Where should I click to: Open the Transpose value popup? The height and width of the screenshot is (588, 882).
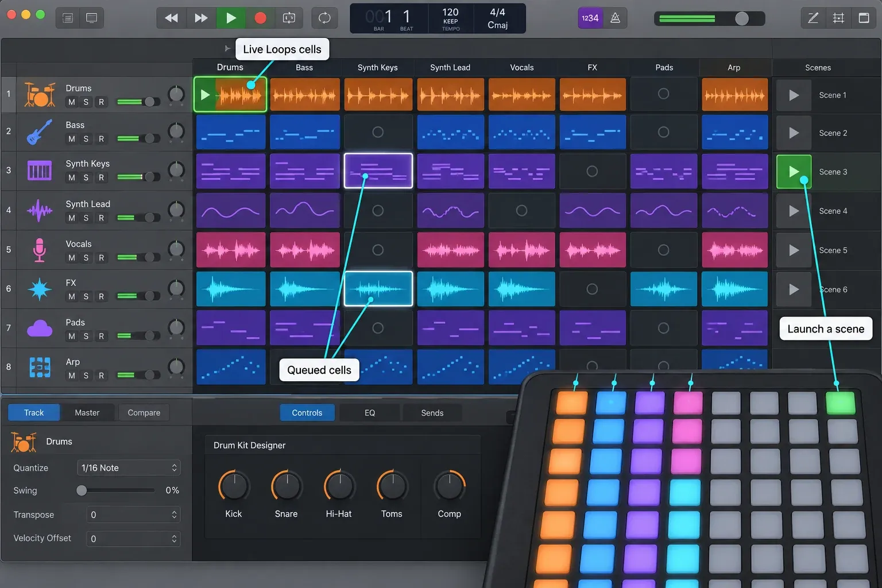coord(133,514)
